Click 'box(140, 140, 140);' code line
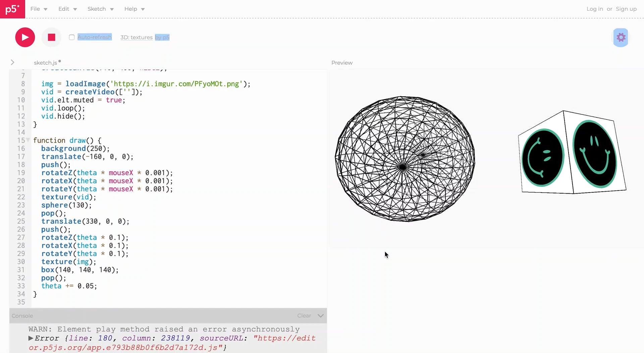Screen dimensions: 644x353 [80, 270]
